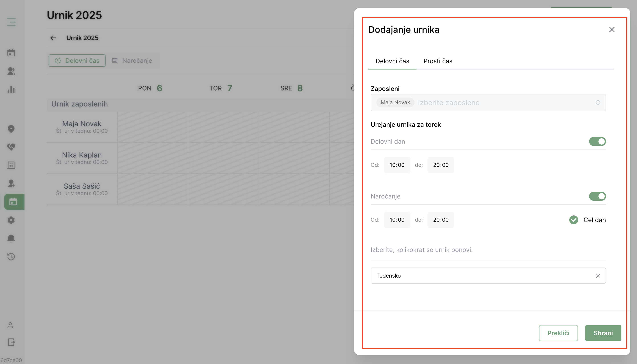Click Nika Kaplan row in schedule
The image size is (637, 364).
pos(82,158)
